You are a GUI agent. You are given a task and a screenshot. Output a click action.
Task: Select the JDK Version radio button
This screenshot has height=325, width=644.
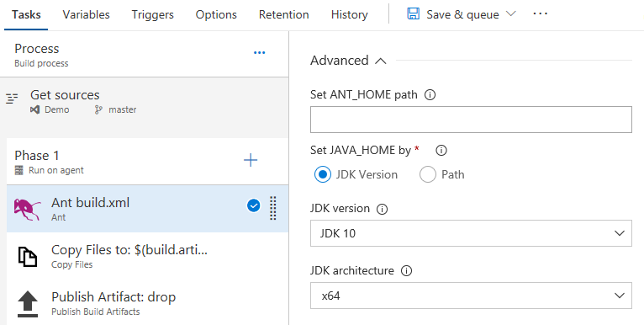pos(323,175)
